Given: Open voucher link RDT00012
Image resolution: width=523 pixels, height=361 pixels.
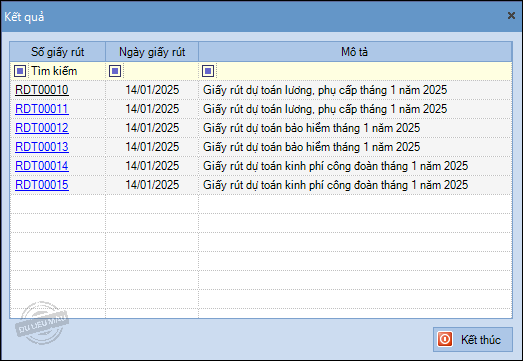Looking at the screenshot, I should pos(42,128).
